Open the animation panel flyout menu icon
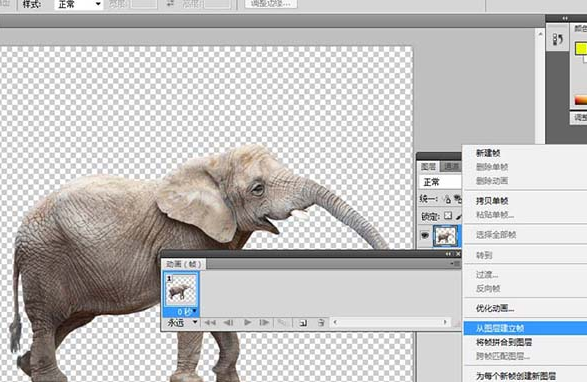The image size is (587, 382). [x=456, y=264]
